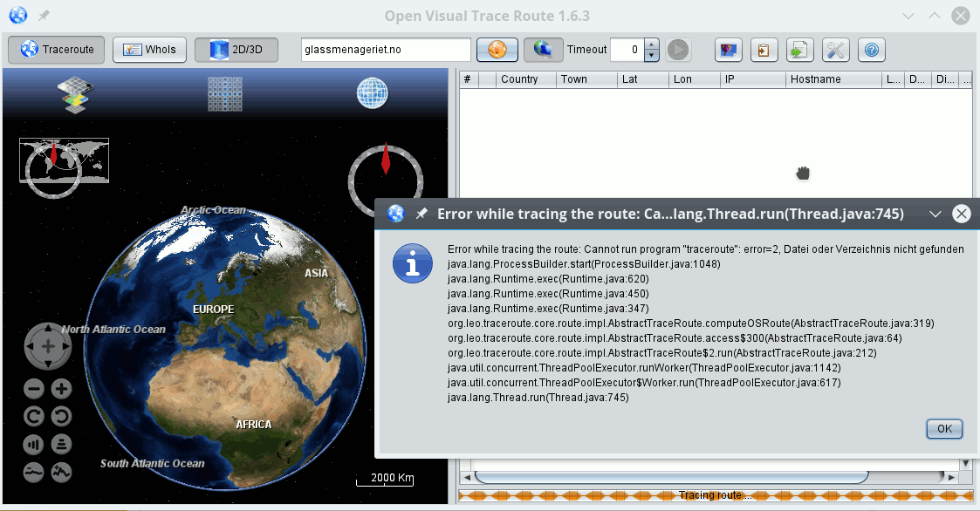The image size is (980, 511).
Task: Click the ASIA label on the globe
Action: click(316, 273)
